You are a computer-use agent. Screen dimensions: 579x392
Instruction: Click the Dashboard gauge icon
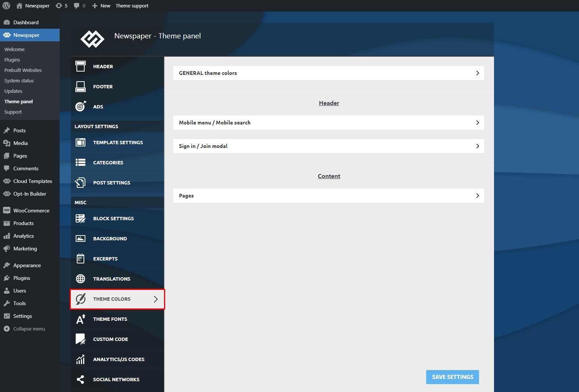7,22
